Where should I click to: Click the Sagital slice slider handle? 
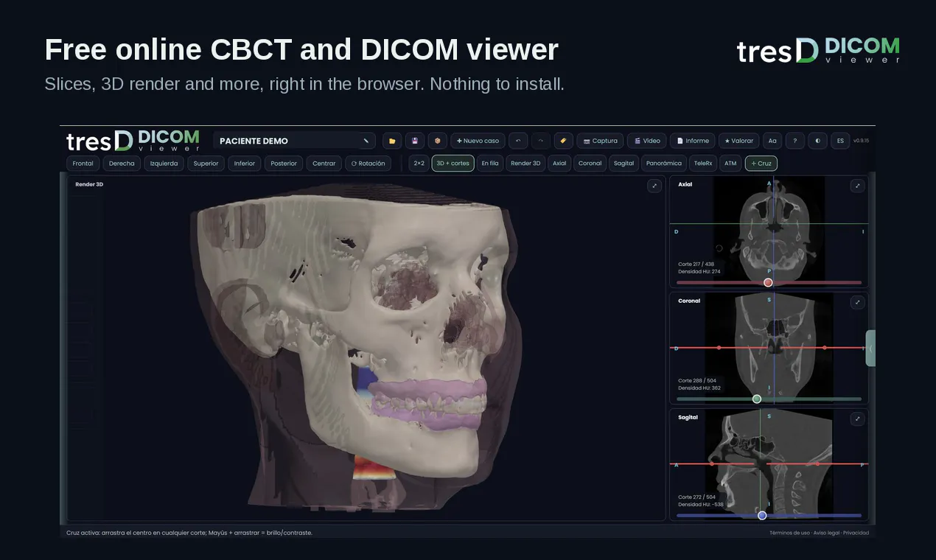762,515
